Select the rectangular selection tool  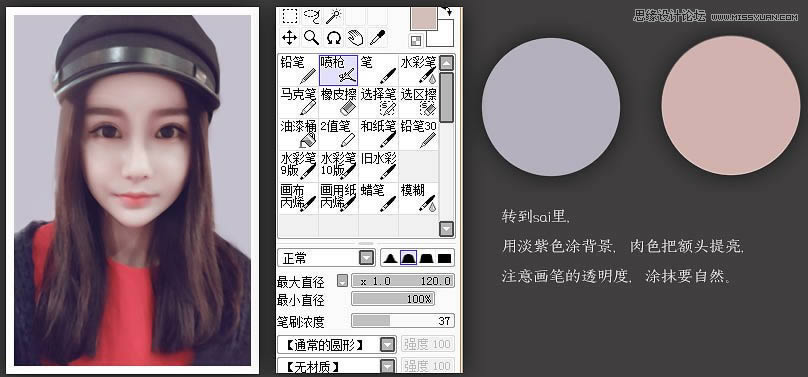coord(290,16)
